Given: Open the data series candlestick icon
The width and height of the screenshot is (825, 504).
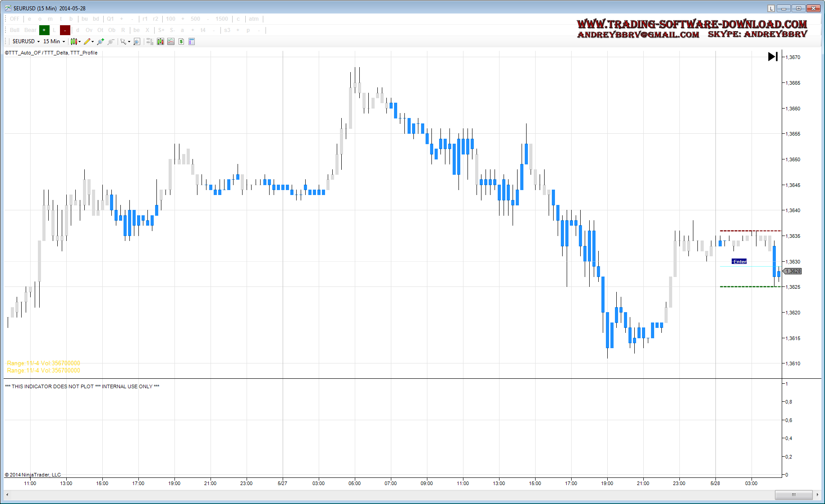Looking at the screenshot, I should tap(160, 41).
